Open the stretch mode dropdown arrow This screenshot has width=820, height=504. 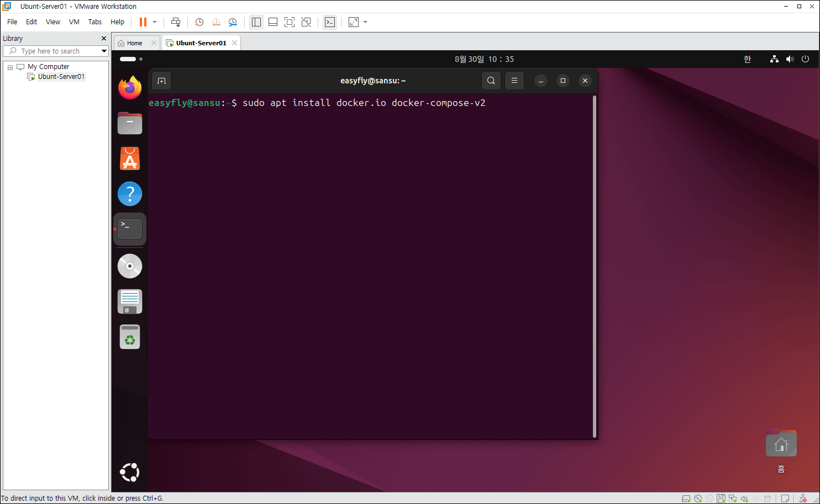click(365, 22)
